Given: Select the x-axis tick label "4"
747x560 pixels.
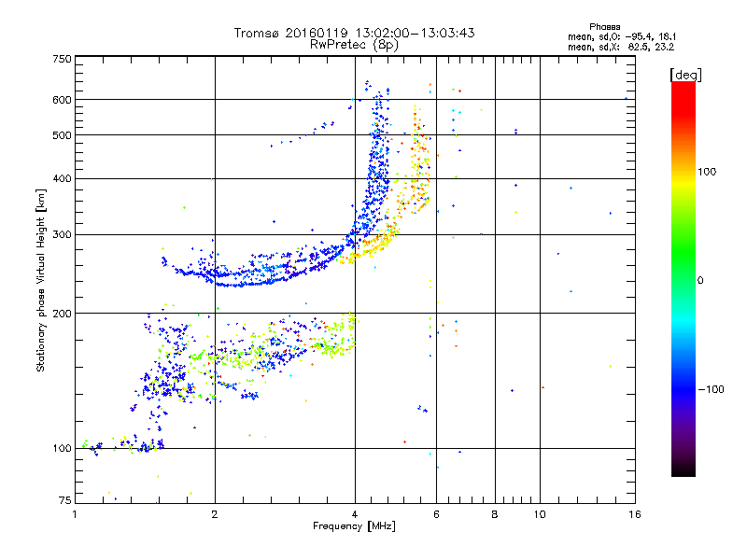Looking at the screenshot, I should pos(355,514).
